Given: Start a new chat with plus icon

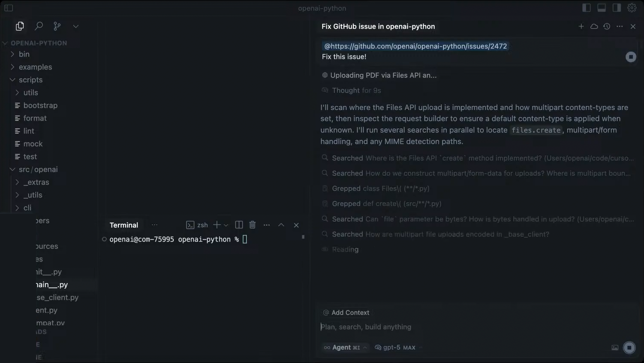Looking at the screenshot, I should 581,26.
